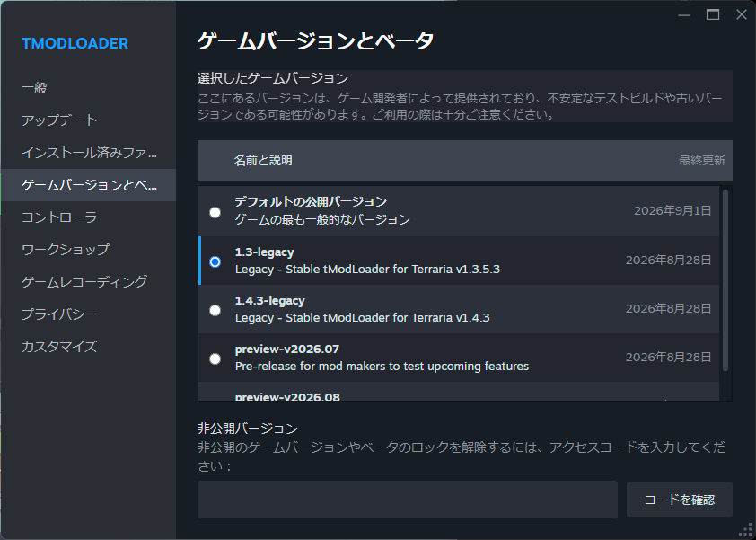
Task: Open コントローラ settings
Action: click(x=59, y=217)
